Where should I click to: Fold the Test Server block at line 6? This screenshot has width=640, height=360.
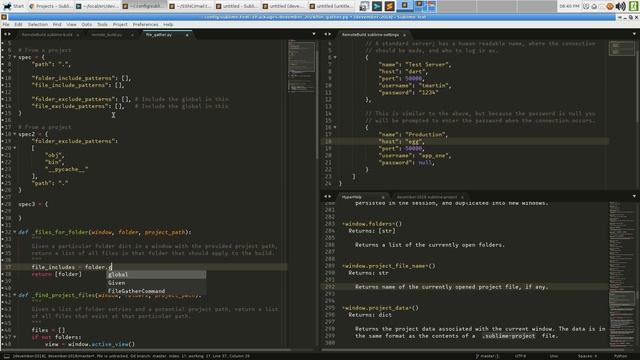(335, 57)
